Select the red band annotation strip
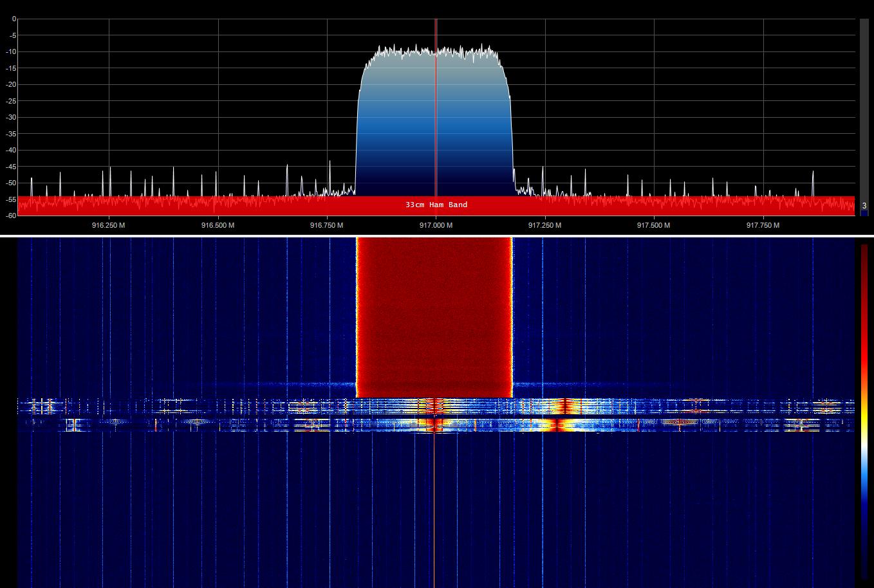This screenshot has width=874, height=588. [193, 205]
